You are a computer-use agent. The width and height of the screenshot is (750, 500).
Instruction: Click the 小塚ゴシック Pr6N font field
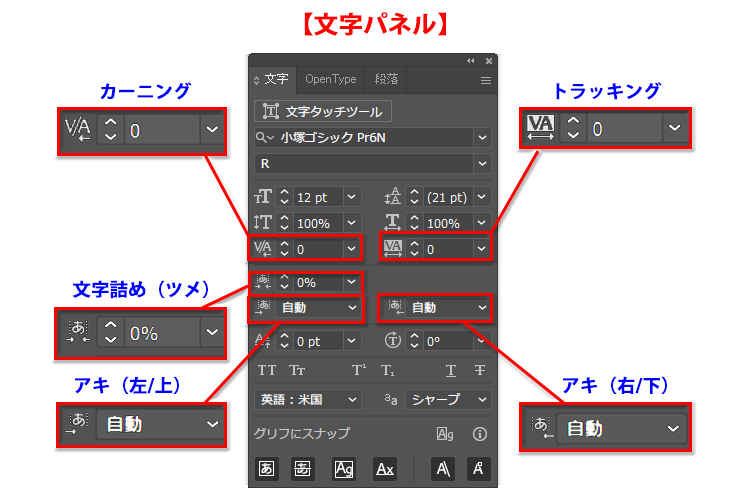375,138
